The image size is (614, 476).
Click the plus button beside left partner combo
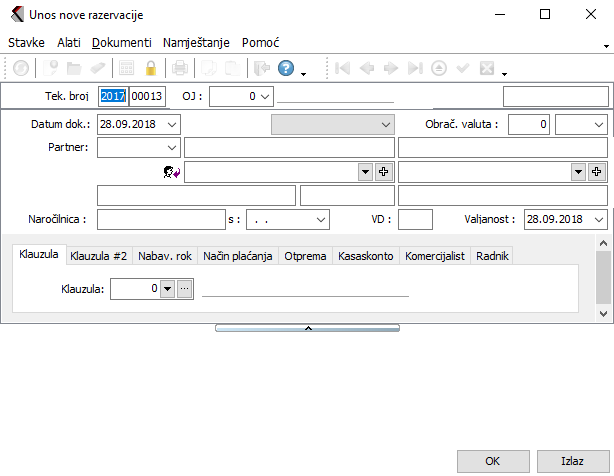pos(383,172)
